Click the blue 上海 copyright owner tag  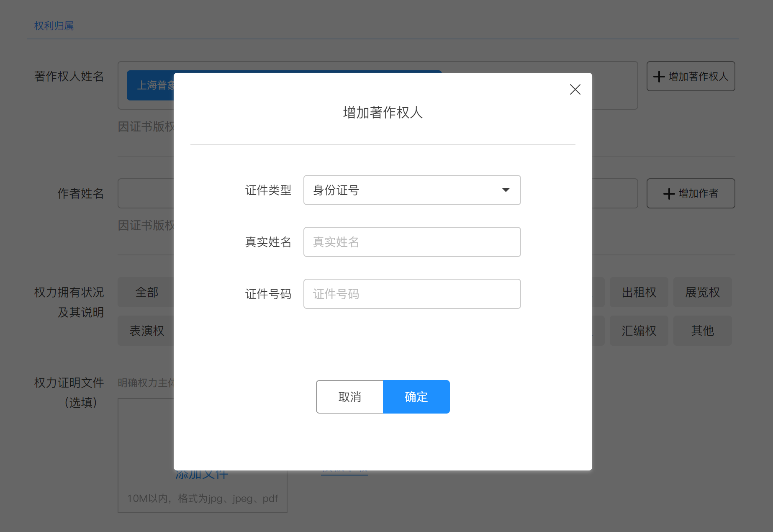coord(151,85)
